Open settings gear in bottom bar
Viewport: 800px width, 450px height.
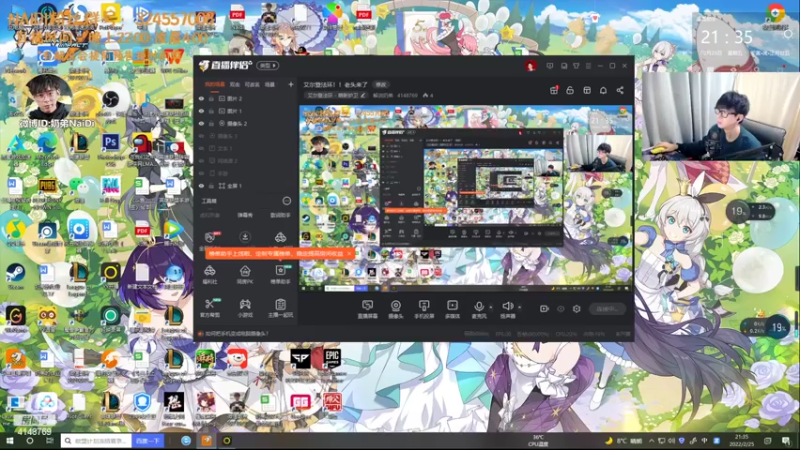pyautogui.click(x=577, y=309)
